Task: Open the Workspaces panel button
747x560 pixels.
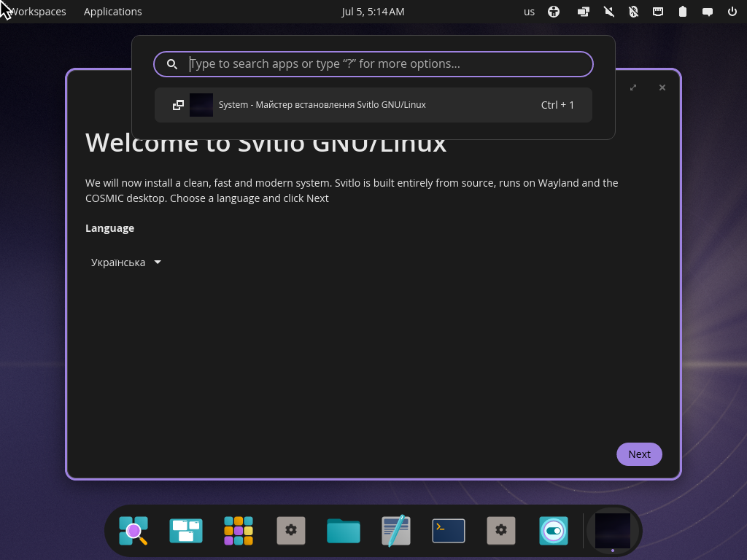Action: [37, 12]
